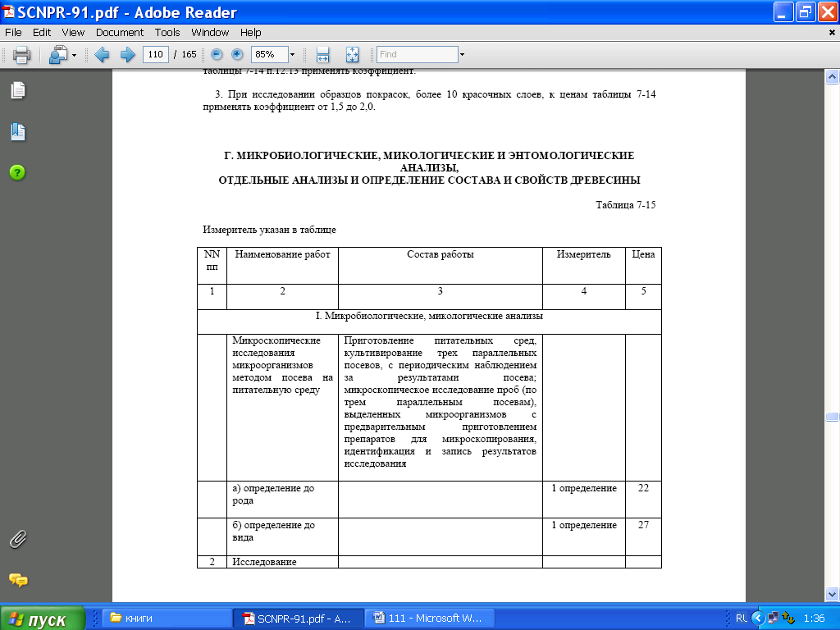Image resolution: width=840 pixels, height=630 pixels.
Task: Open the How To help panel icon
Action: click(x=17, y=172)
